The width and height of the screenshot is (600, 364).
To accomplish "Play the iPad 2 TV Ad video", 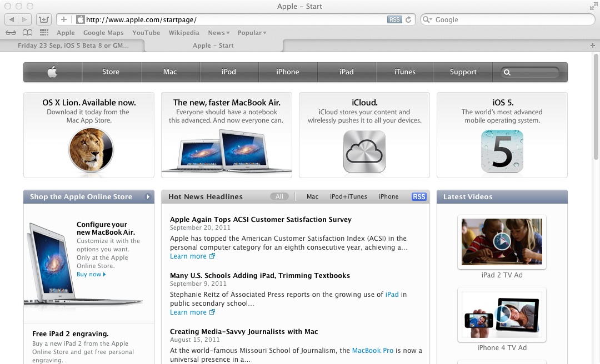I will tap(502, 241).
